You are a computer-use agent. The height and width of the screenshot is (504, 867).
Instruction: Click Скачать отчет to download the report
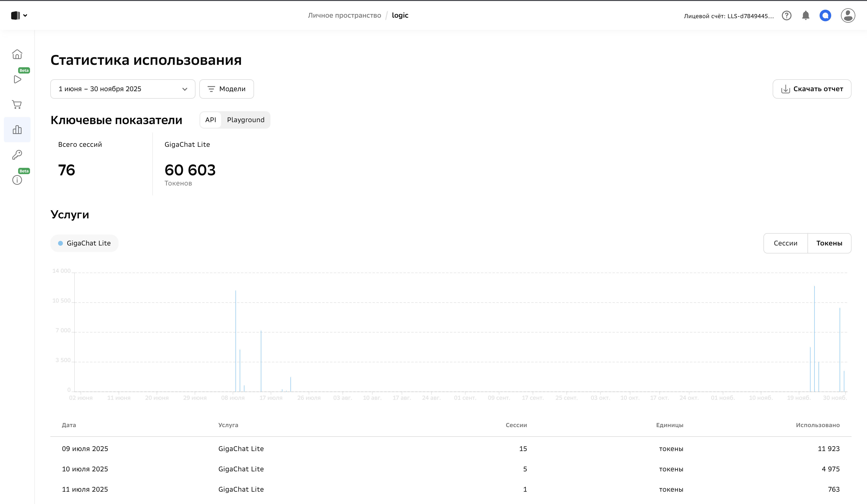pyautogui.click(x=812, y=89)
